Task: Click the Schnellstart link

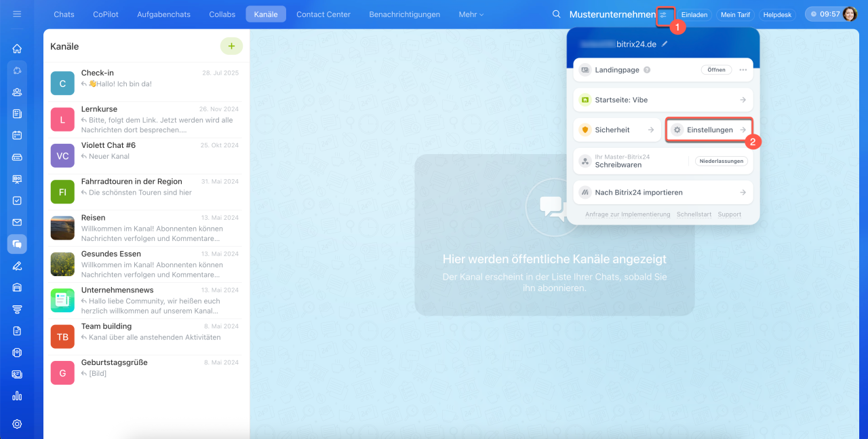Action: click(694, 214)
